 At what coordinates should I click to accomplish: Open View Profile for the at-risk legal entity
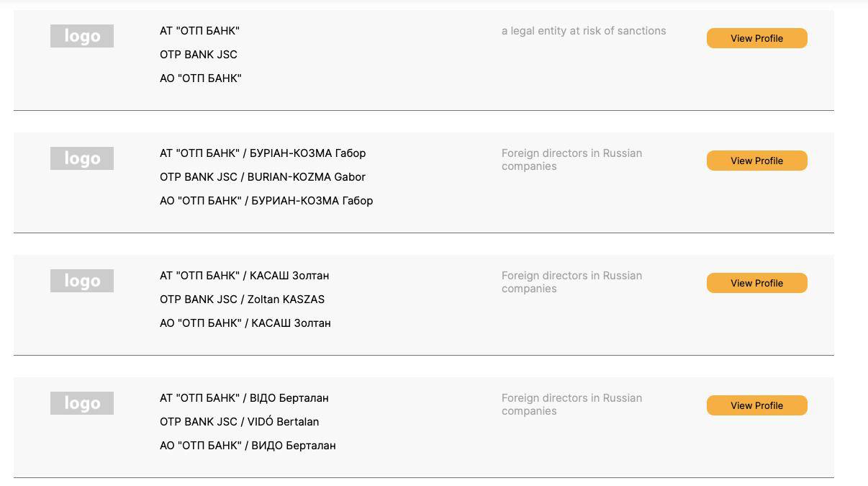[x=756, y=38]
